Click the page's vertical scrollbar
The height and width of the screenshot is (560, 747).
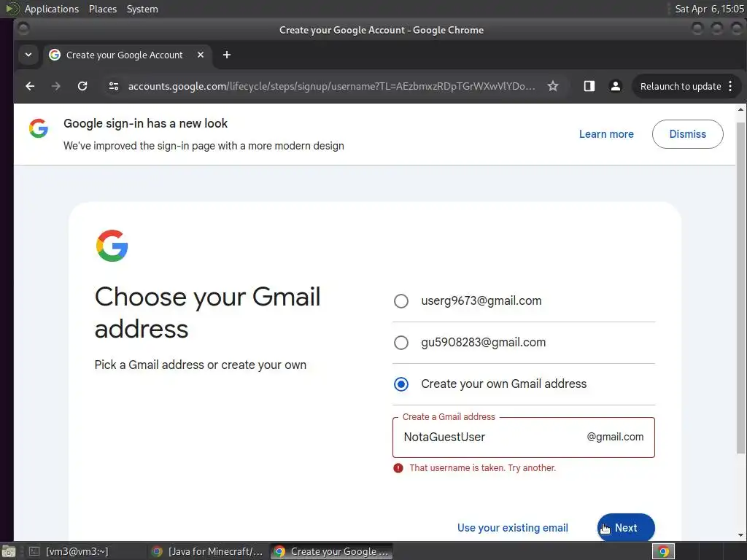[740, 286]
